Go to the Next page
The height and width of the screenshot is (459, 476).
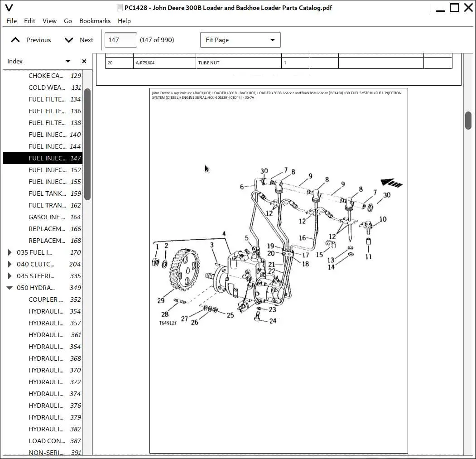(79, 40)
